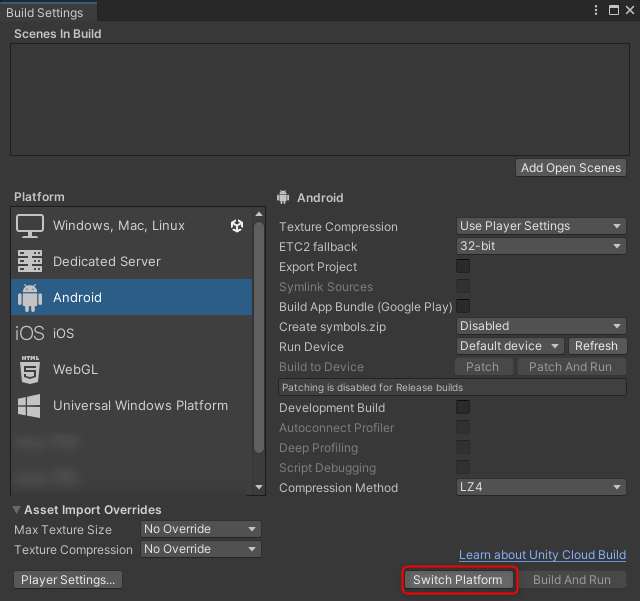Select the Android platform row
Viewport: 640px width, 601px height.
(131, 297)
